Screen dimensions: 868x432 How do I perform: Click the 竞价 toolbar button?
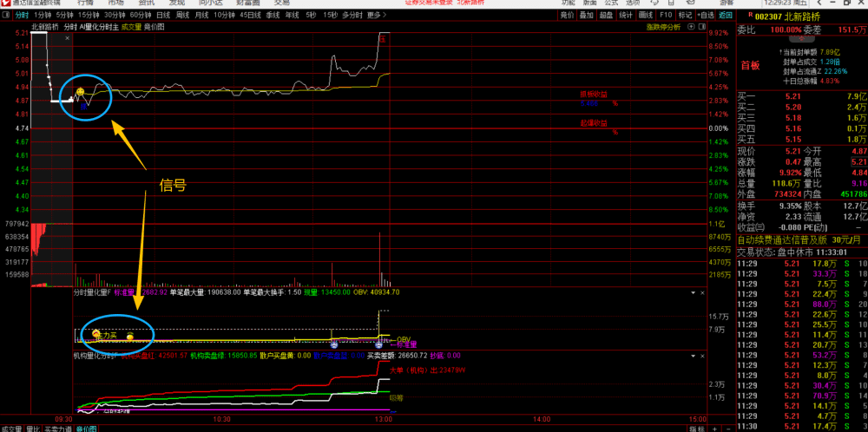point(568,15)
